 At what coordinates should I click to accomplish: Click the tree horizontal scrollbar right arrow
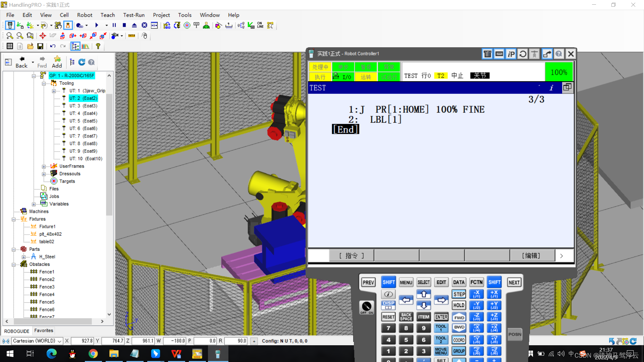(x=102, y=321)
